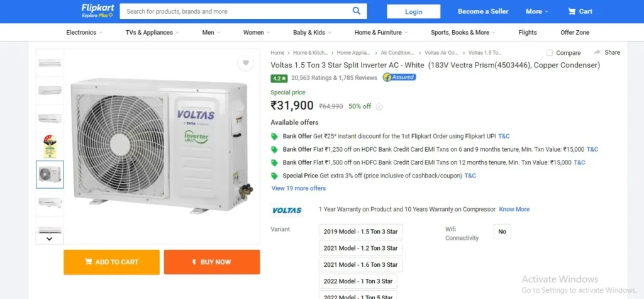
Task: Show more thumbnails with down chevron
Action: point(50,239)
